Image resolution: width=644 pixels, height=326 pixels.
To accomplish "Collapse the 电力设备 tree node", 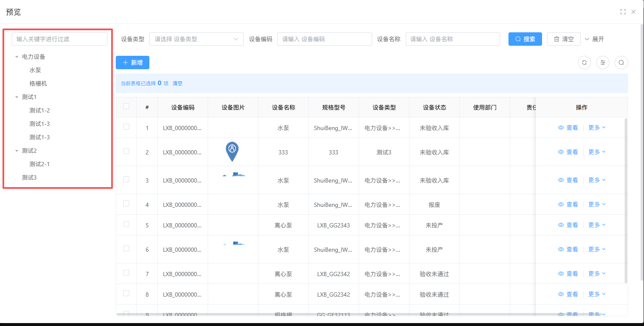I will click(17, 57).
